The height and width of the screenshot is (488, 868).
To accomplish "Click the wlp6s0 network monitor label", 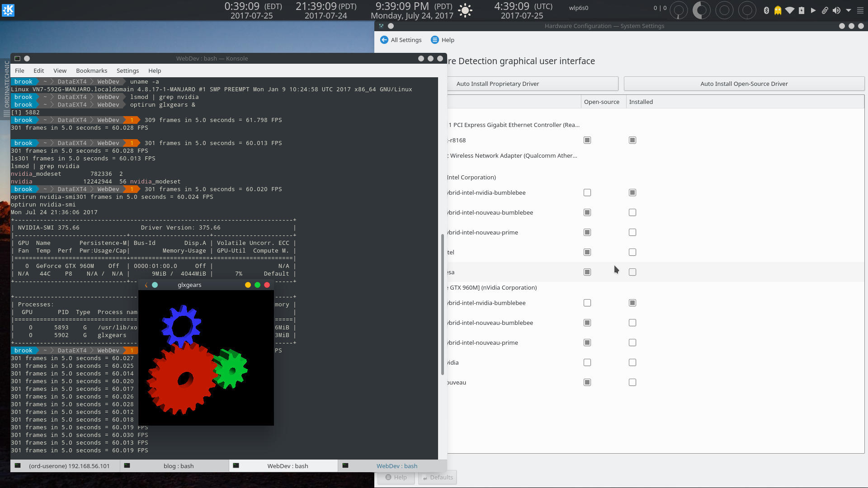I will tap(578, 8).
